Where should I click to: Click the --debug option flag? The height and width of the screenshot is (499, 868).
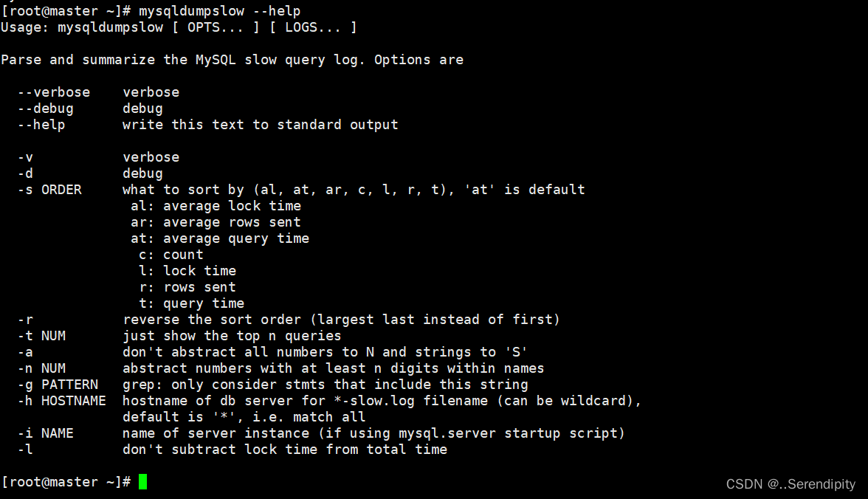[x=46, y=109]
